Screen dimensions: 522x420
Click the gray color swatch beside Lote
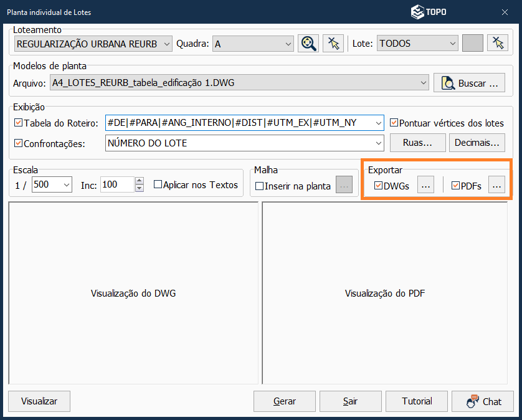pos(473,43)
